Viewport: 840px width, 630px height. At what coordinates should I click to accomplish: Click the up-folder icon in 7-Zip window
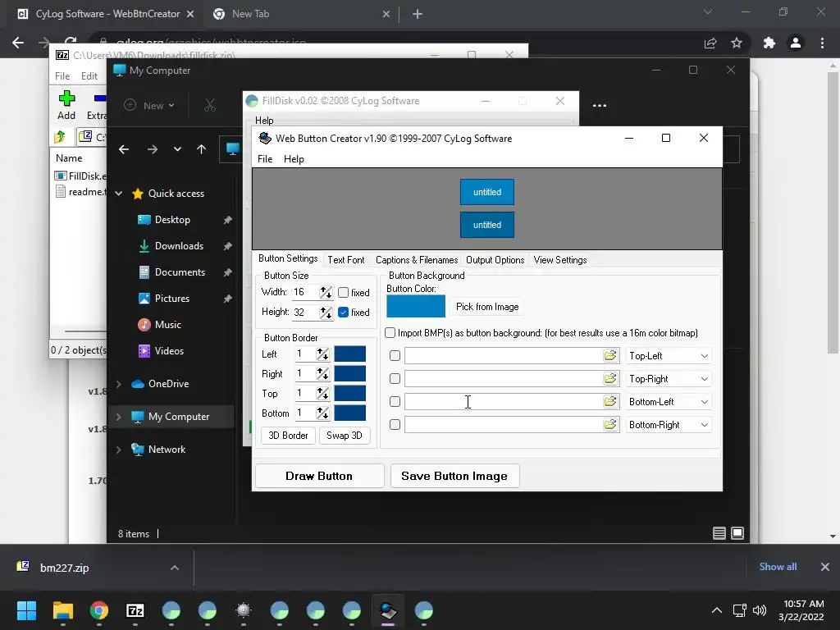pyautogui.click(x=60, y=137)
